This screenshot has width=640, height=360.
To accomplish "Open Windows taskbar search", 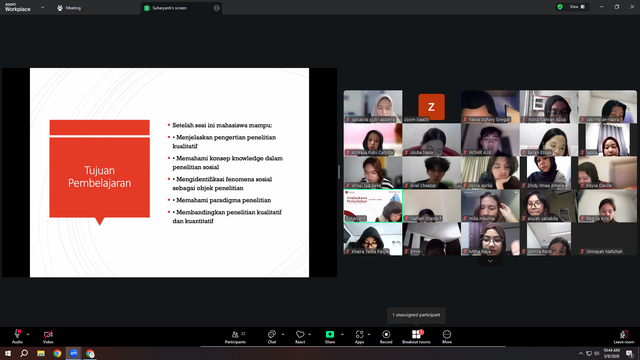I will (x=24, y=353).
